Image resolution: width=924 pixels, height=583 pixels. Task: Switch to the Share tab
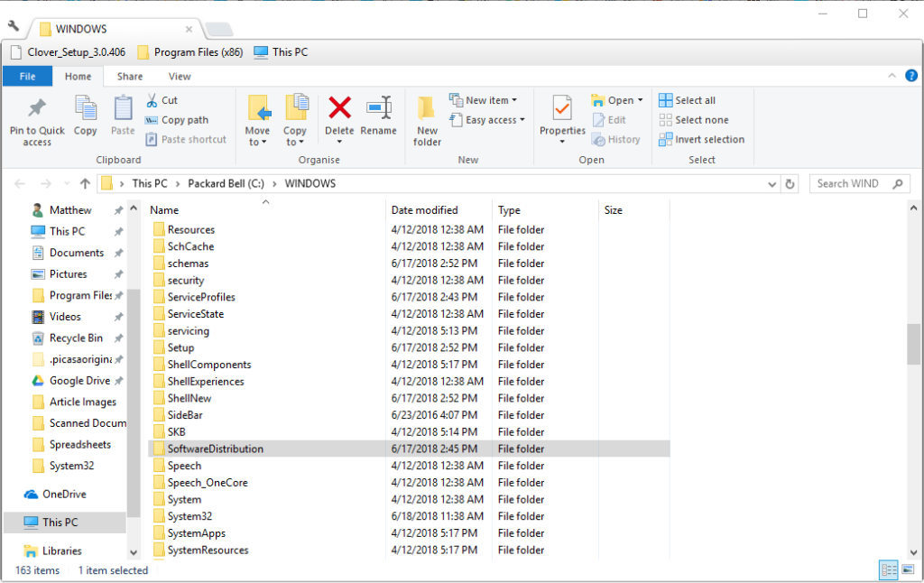130,77
